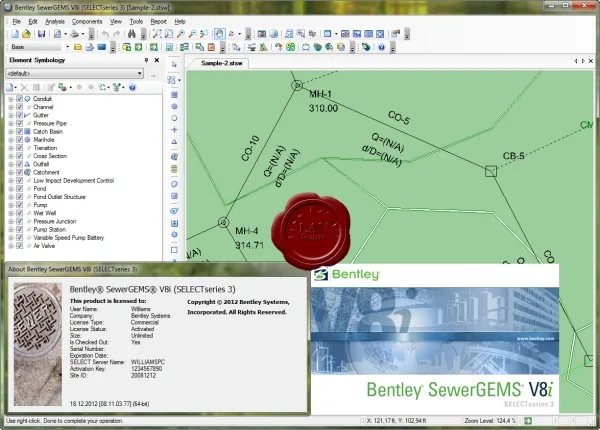600x430 pixels.
Task: Click the help icon in Element Symbology toolbar
Action: (x=132, y=88)
